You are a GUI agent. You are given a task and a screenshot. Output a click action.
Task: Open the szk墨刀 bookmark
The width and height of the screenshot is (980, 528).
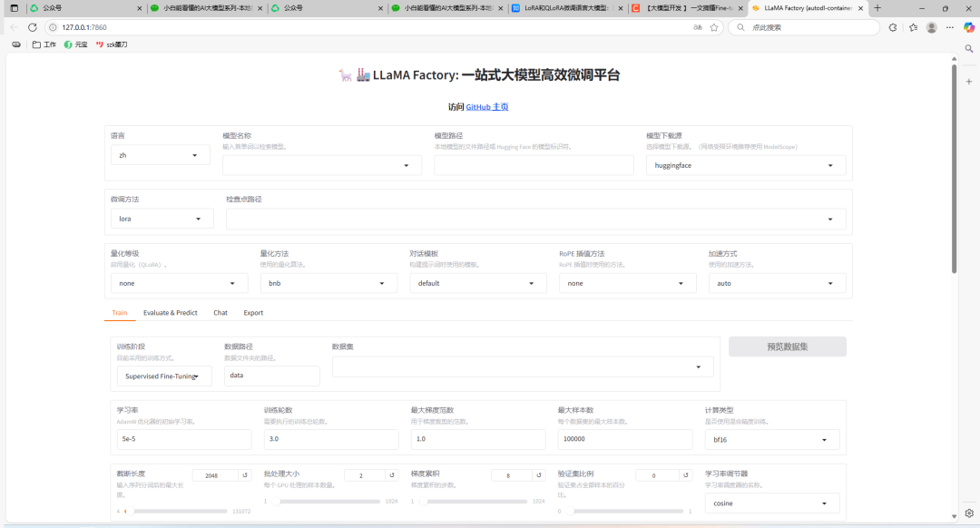[112, 44]
